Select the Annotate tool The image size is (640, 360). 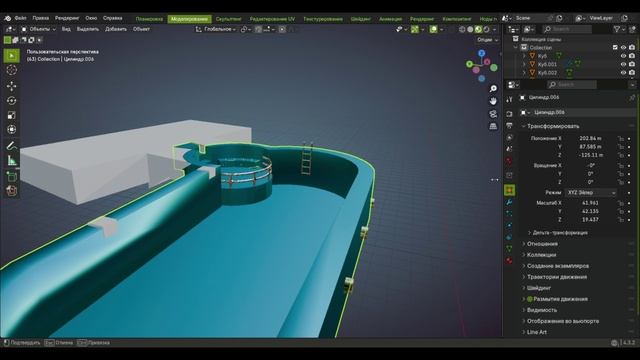point(11,146)
